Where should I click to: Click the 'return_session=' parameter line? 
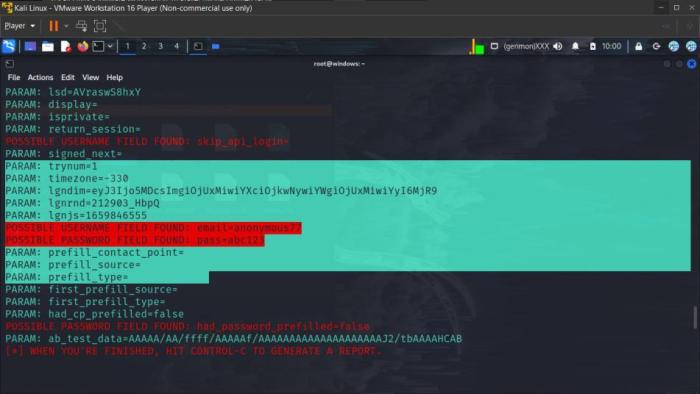coord(73,129)
